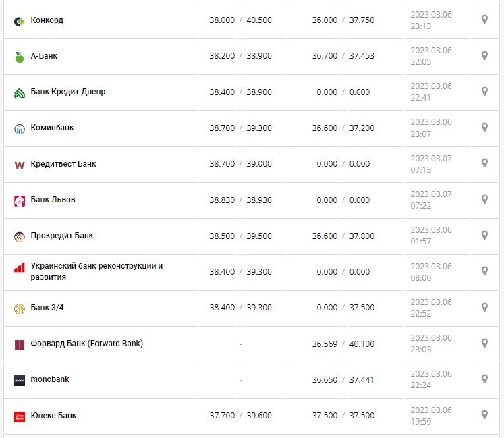
Task: Open map pin for Коминбанк row
Action: [x=484, y=128]
